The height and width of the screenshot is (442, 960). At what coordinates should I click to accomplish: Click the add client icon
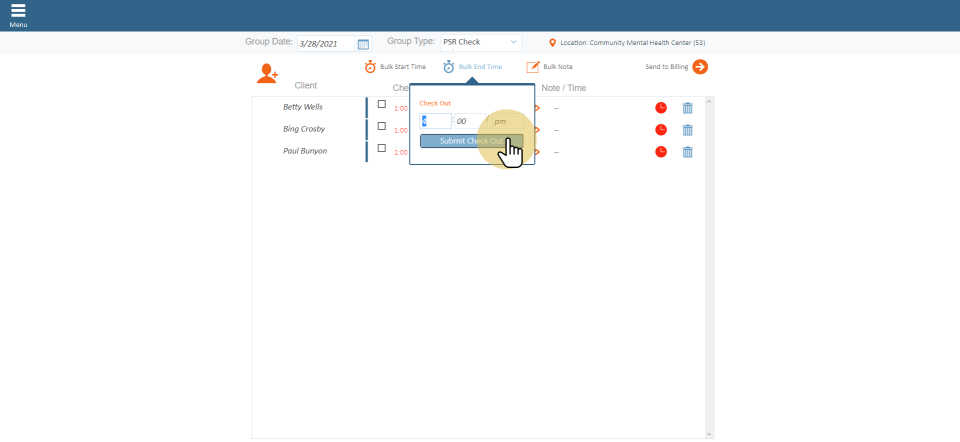click(x=267, y=73)
